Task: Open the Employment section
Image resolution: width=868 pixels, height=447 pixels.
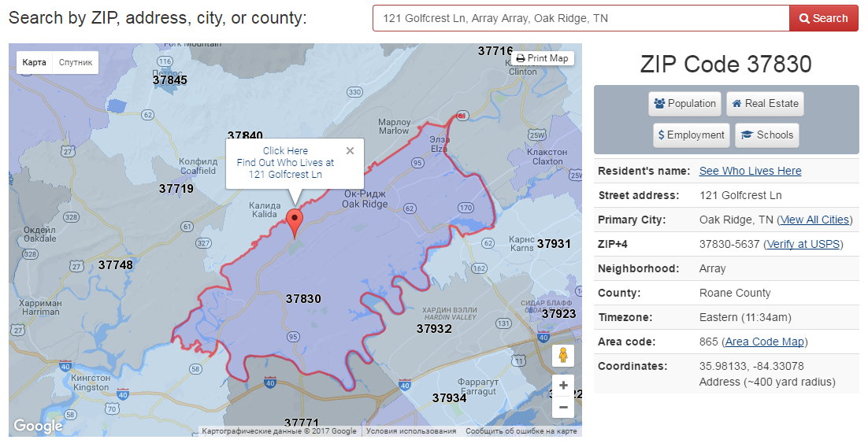Action: [x=691, y=135]
